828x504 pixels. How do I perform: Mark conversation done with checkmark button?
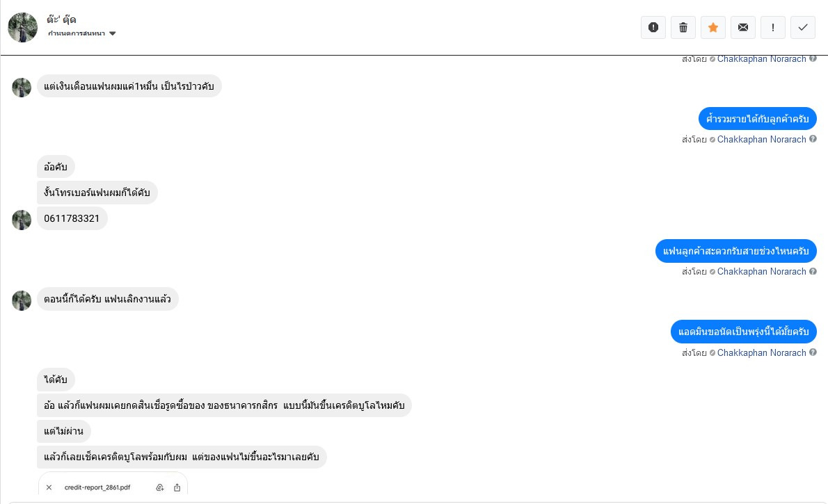803,27
